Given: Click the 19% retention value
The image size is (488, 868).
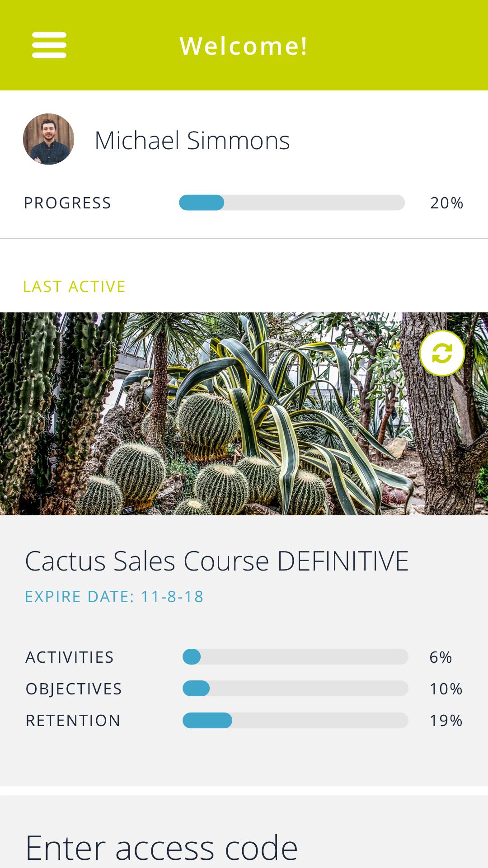Looking at the screenshot, I should (446, 721).
